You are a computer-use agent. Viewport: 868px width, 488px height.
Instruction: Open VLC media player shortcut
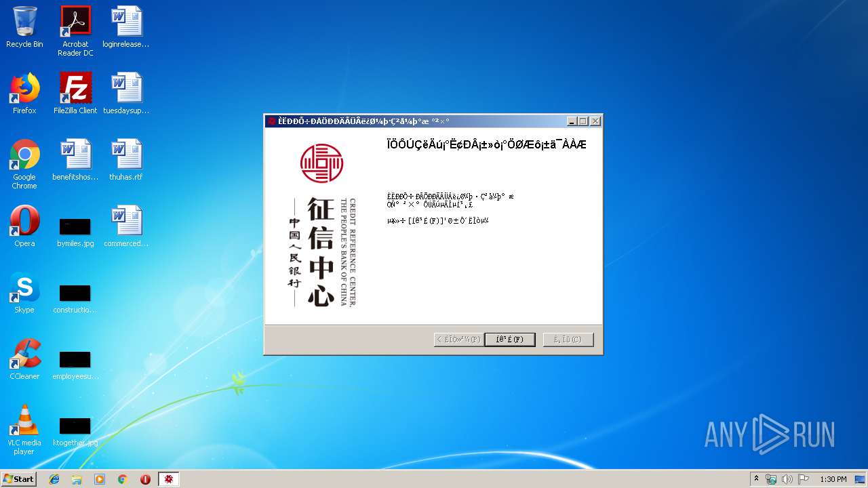click(x=24, y=430)
